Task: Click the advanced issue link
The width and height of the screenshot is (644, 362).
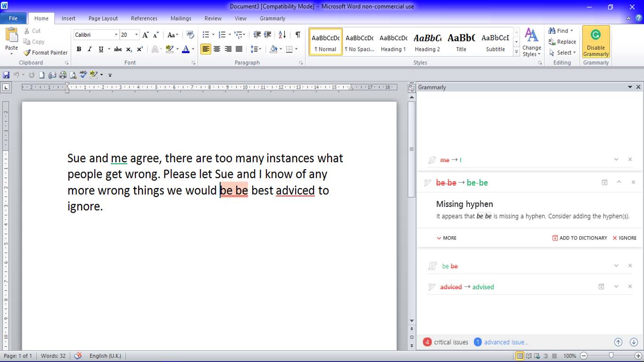Action: pos(506,342)
